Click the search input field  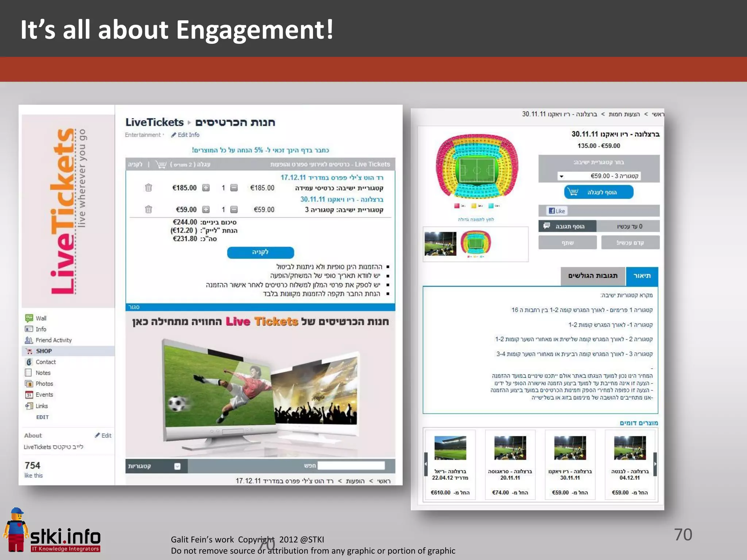351,466
